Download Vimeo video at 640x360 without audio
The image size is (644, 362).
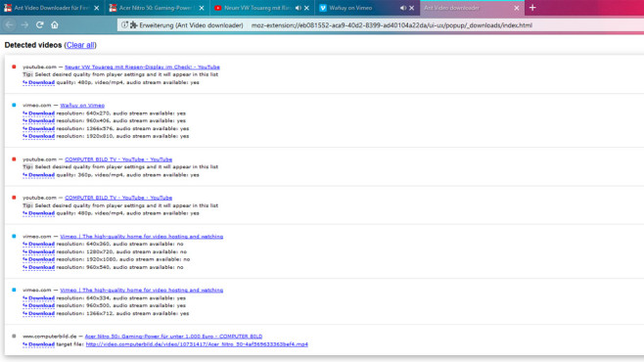(38, 244)
